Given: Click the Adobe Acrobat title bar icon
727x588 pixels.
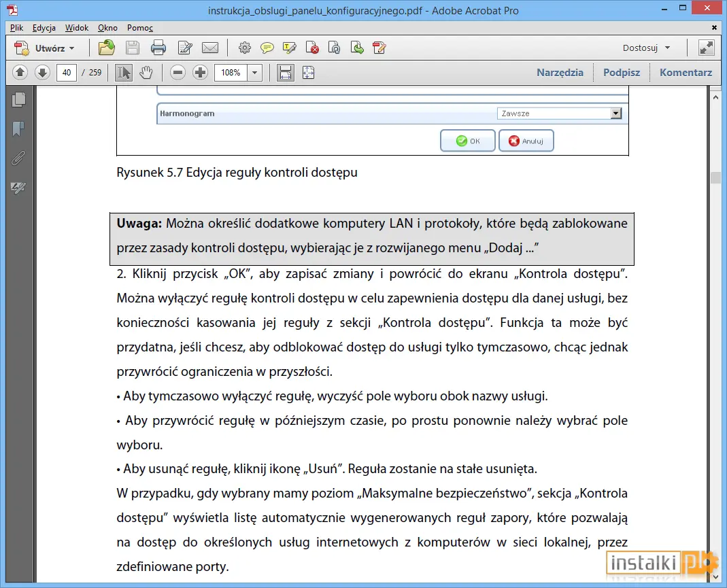Looking at the screenshot, I should point(12,10).
